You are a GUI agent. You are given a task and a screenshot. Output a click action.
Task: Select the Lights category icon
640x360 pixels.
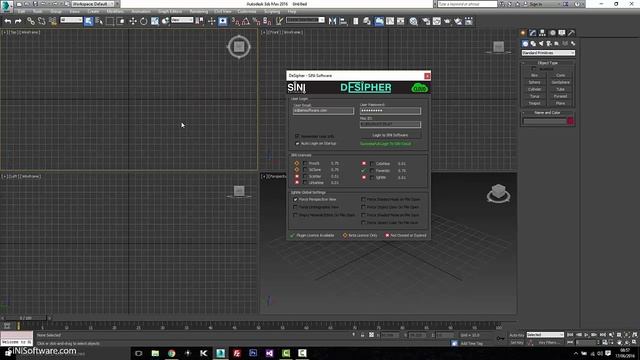coord(541,44)
